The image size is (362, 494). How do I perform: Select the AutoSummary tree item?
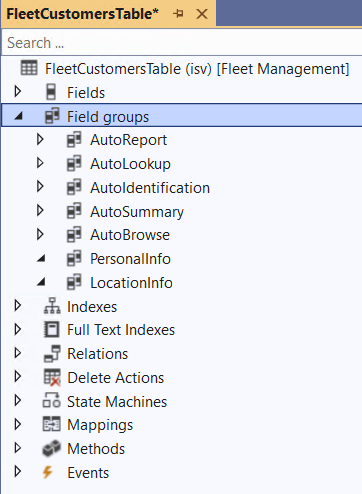pos(137,212)
